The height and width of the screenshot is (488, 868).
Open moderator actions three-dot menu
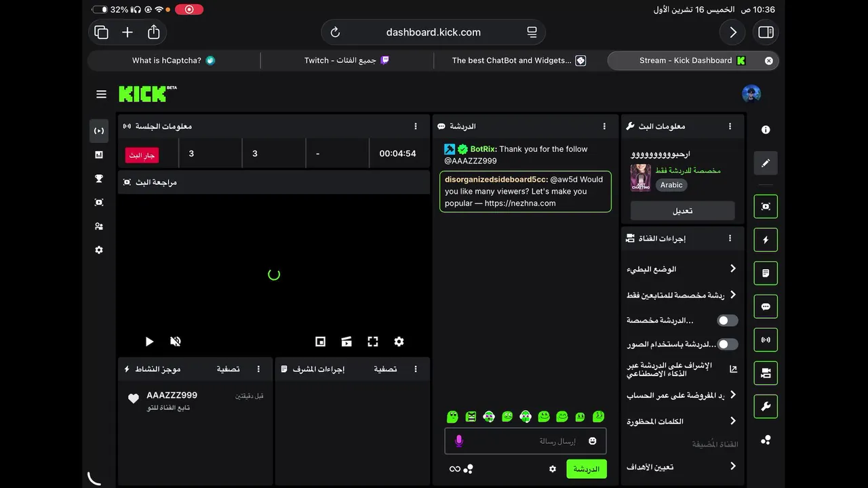[416, 369]
